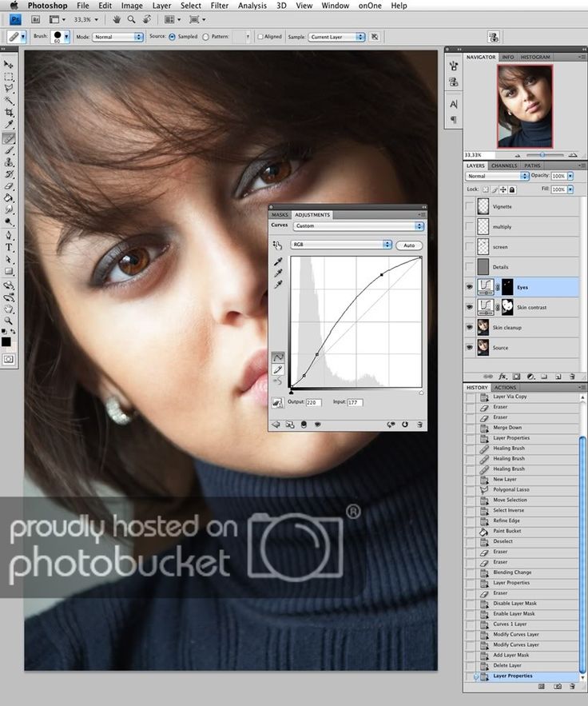Select the Zoom tool in toolbox

click(x=9, y=321)
